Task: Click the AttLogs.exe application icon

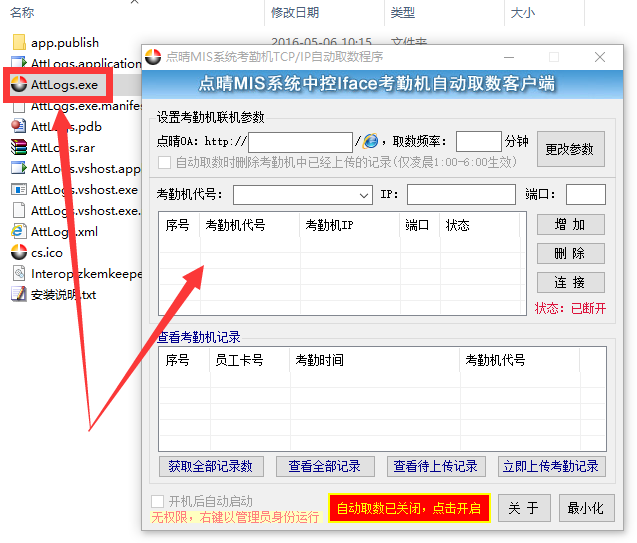Action: (18, 85)
